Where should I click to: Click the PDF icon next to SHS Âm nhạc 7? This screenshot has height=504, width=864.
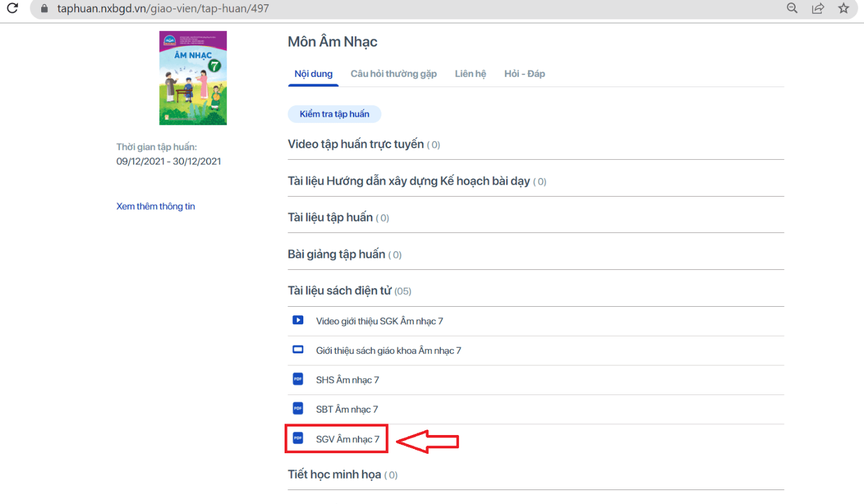(297, 379)
